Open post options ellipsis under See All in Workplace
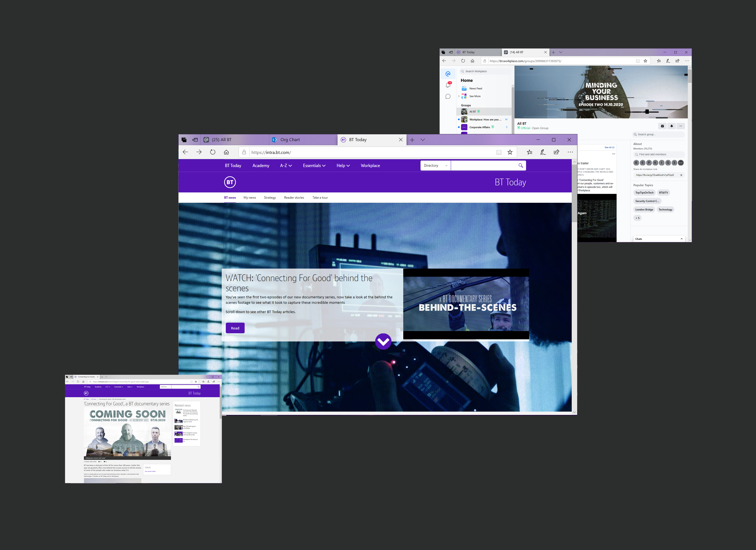 coord(613,154)
